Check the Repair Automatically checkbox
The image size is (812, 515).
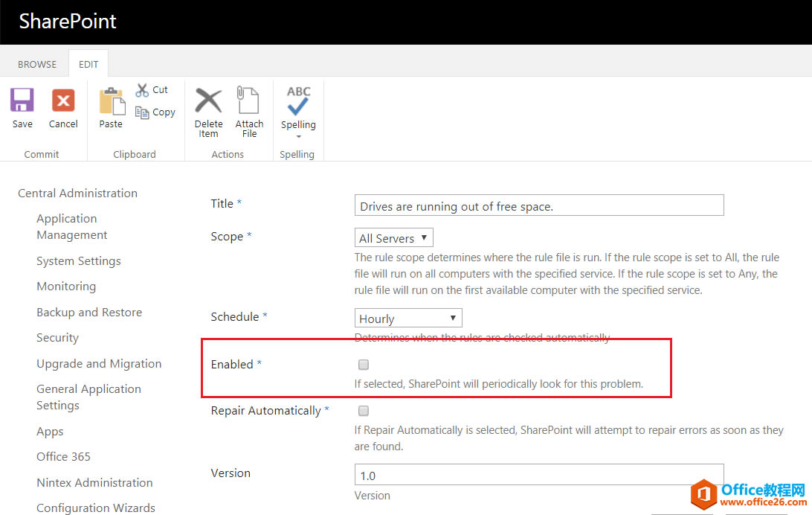[x=363, y=410]
